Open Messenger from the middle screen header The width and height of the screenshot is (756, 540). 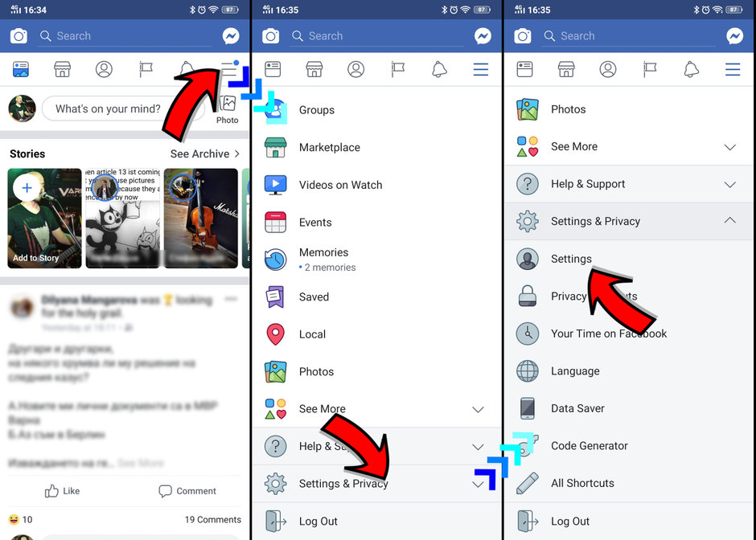(x=483, y=36)
